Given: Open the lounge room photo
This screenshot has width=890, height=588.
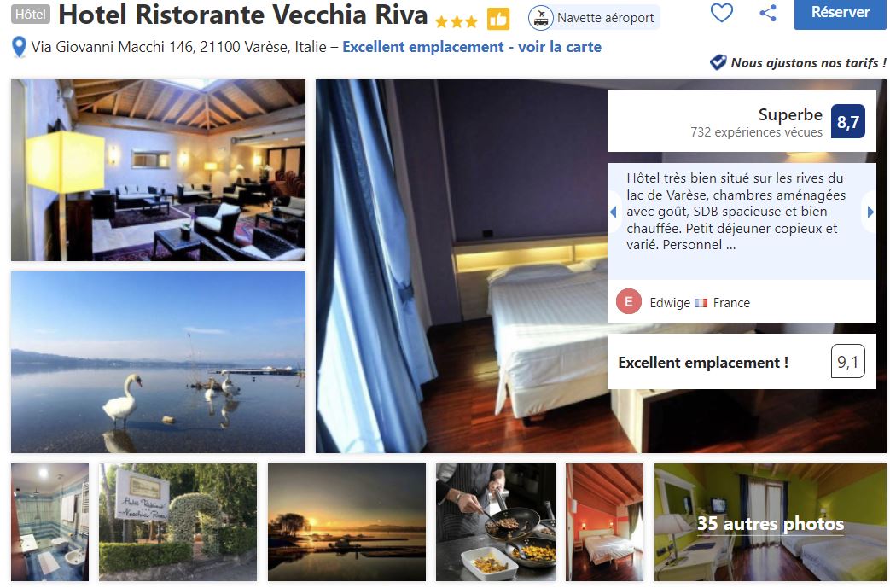Looking at the screenshot, I should [x=159, y=171].
